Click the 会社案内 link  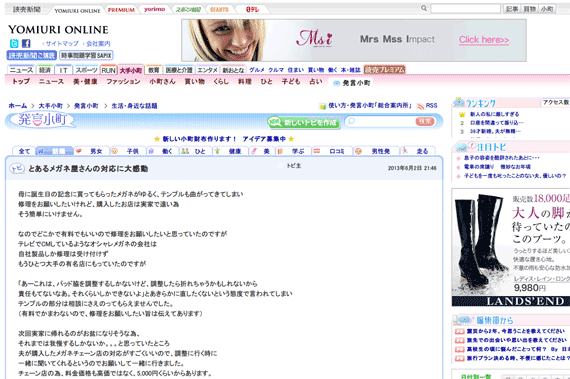point(98,44)
